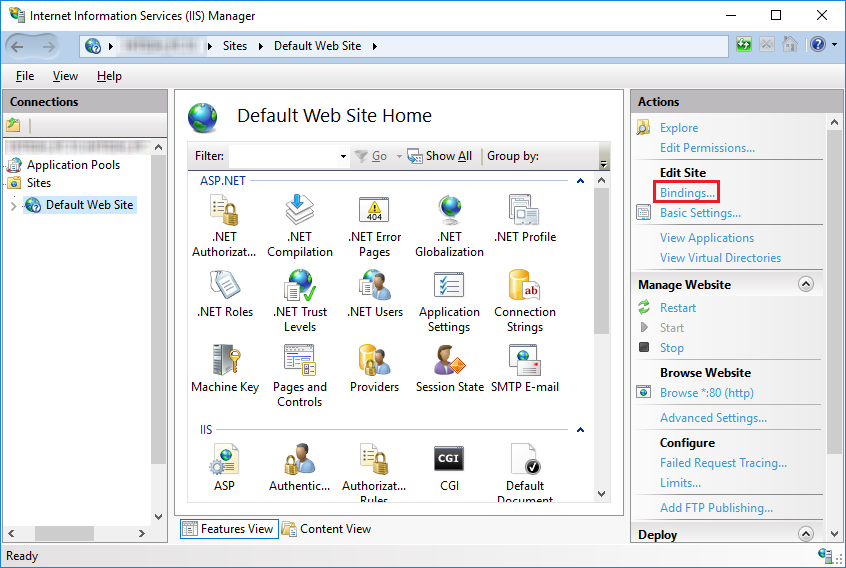The image size is (846, 568).
Task: Collapse the Deploy actions section
Action: coord(806,534)
